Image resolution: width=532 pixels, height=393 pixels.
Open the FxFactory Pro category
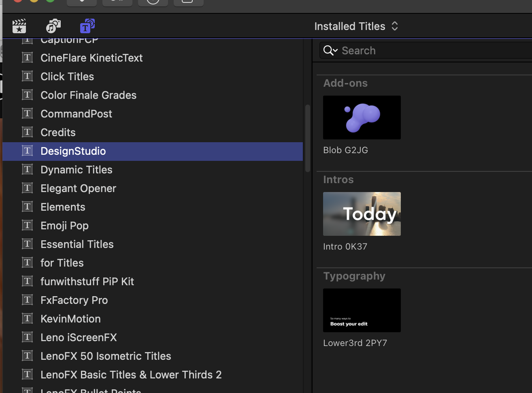(74, 300)
